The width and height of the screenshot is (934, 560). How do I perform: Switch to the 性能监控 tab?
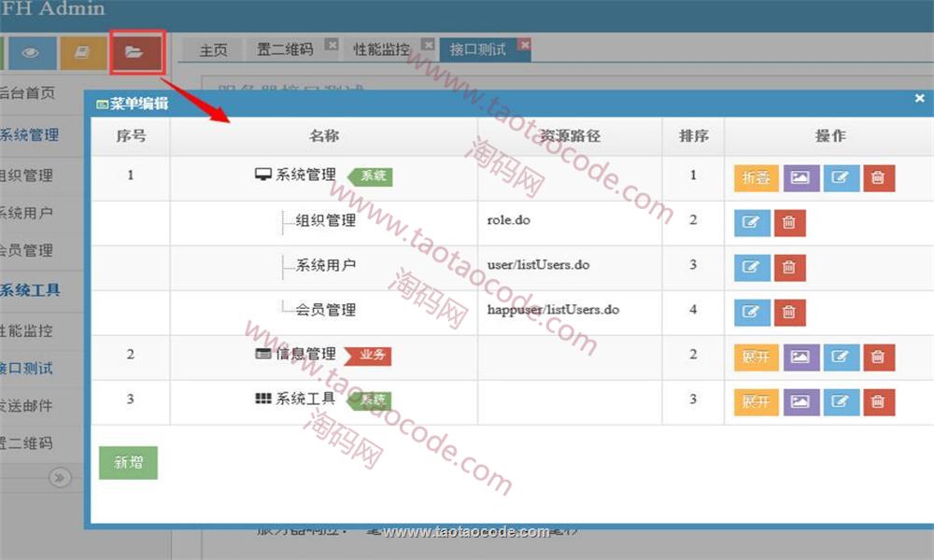click(x=381, y=50)
